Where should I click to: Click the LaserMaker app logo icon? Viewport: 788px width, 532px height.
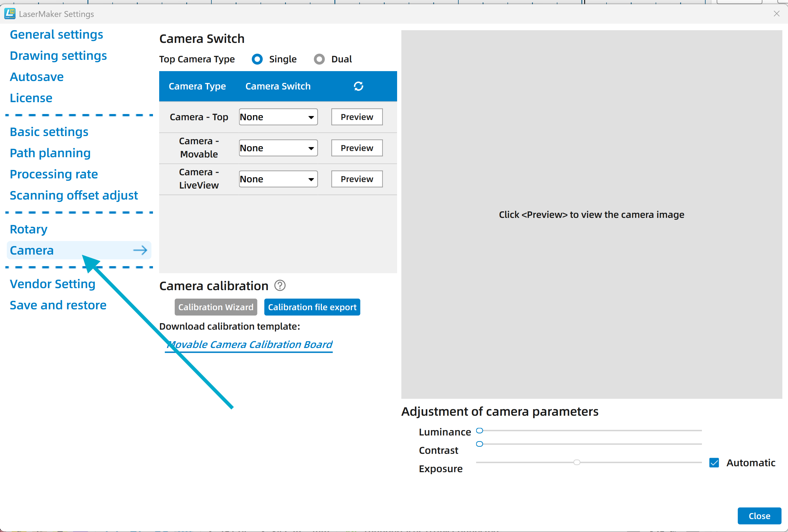tap(10, 14)
